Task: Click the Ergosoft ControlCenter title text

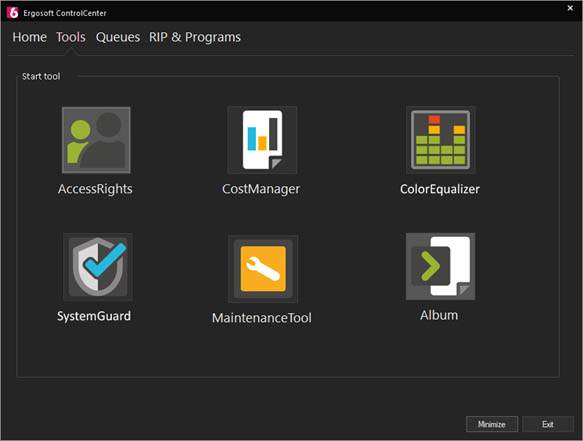Action: pyautogui.click(x=65, y=13)
